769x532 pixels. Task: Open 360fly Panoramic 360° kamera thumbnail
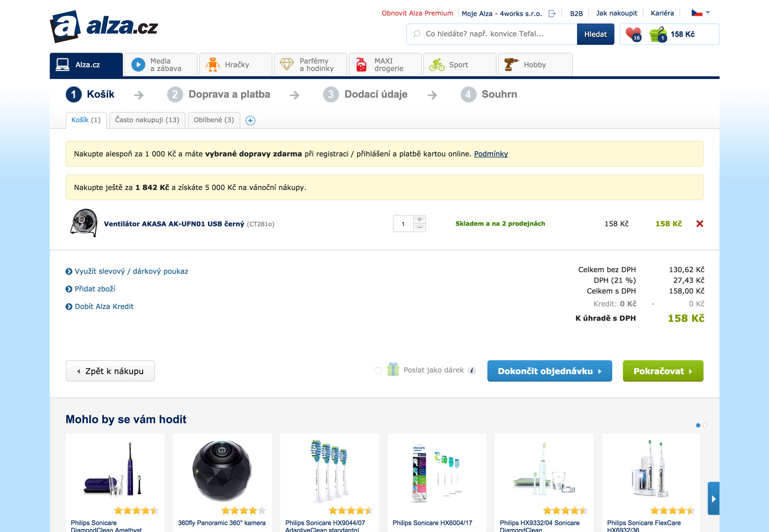(x=222, y=470)
